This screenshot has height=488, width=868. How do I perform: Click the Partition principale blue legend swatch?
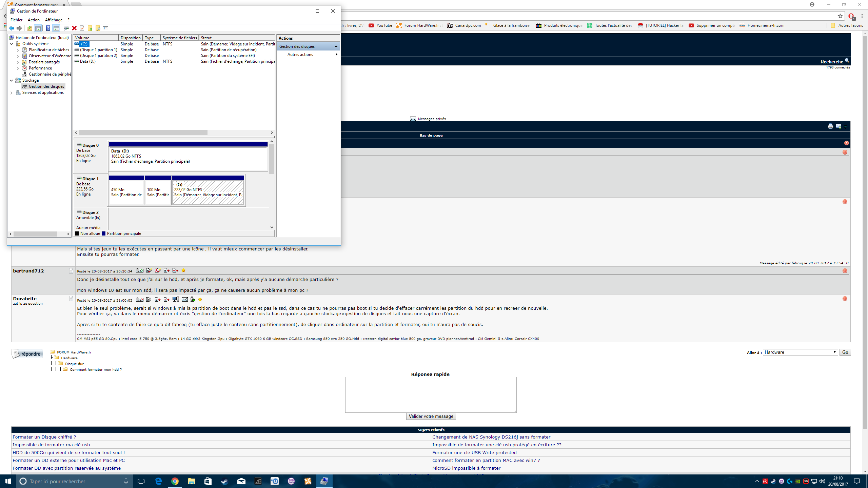[x=104, y=233]
